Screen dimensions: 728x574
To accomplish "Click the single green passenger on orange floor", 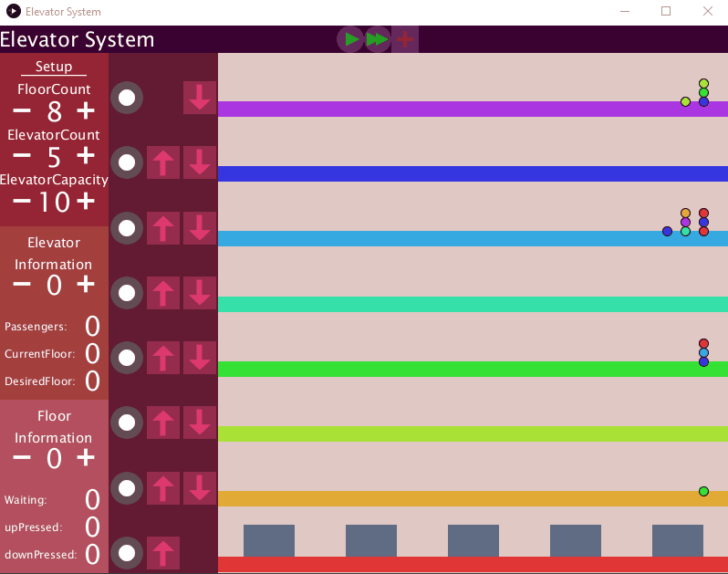I will coord(703,491).
